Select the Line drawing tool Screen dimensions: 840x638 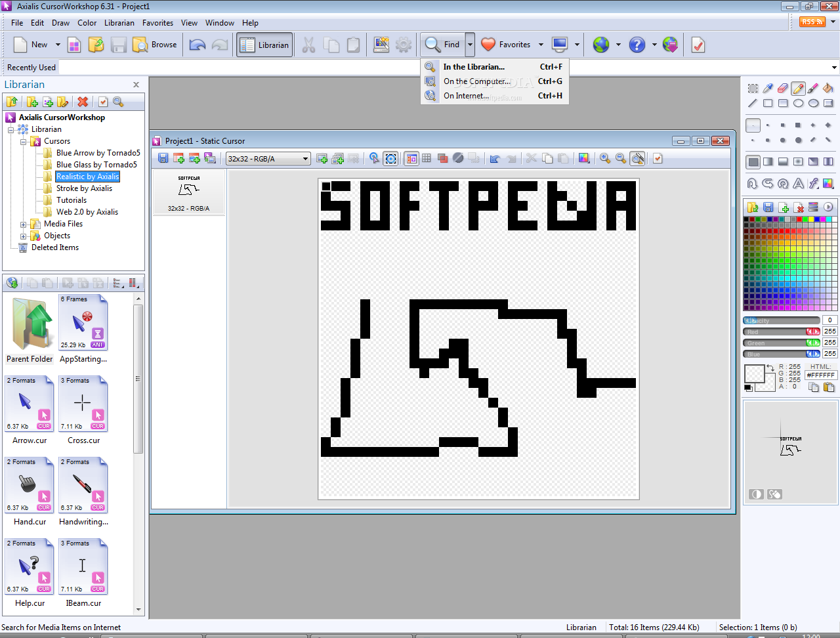(753, 103)
